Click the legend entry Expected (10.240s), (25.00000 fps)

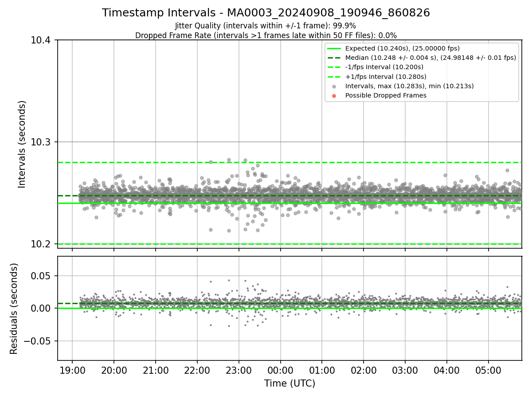pos(402,48)
